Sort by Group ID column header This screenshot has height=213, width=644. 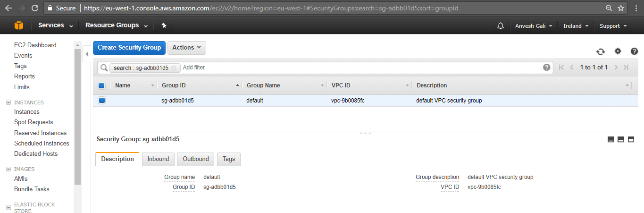(200, 85)
